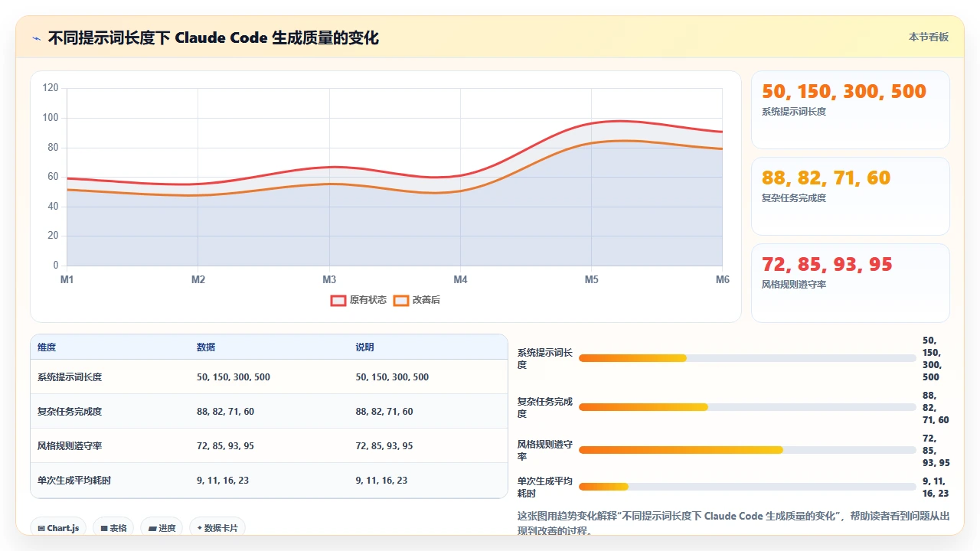Click the 本节看板 label
The height and width of the screenshot is (551, 980).
[x=929, y=37]
